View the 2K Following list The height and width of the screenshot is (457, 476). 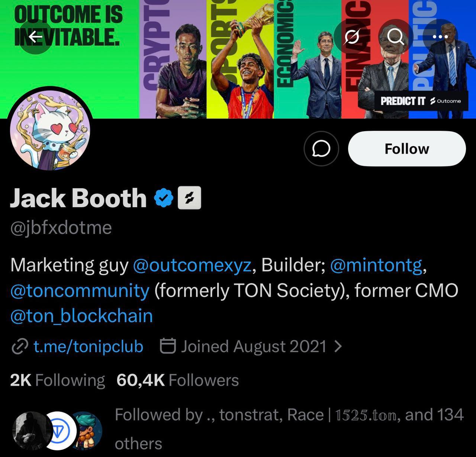[x=58, y=380]
